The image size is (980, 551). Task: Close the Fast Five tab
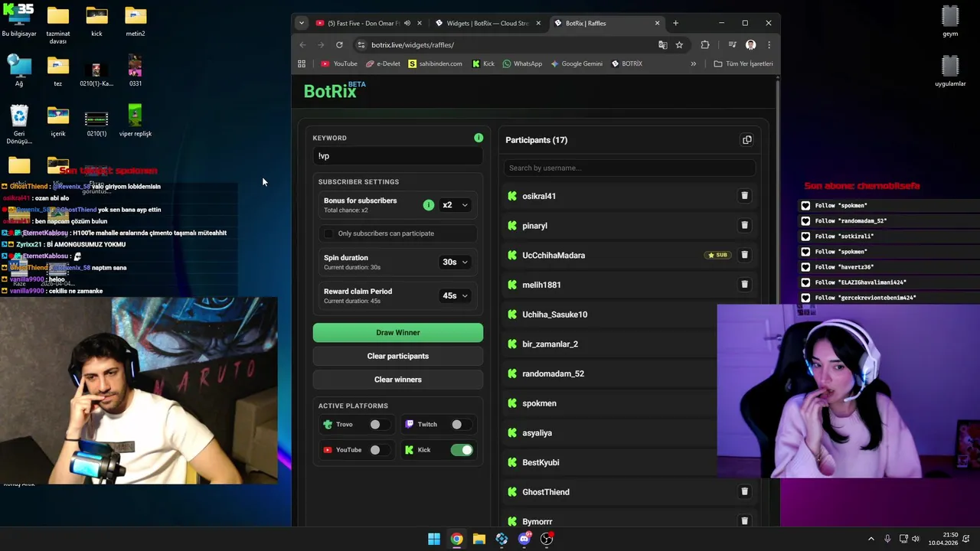[x=420, y=23]
